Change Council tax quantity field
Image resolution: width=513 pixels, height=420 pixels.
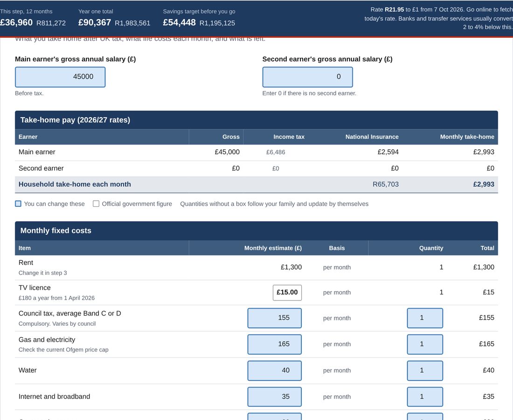coord(425,318)
